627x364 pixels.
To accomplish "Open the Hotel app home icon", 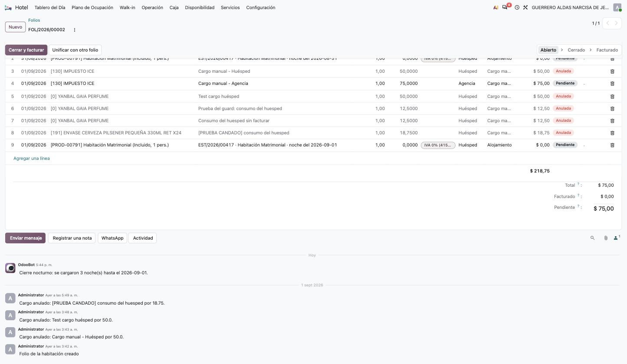I will (x=8, y=7).
